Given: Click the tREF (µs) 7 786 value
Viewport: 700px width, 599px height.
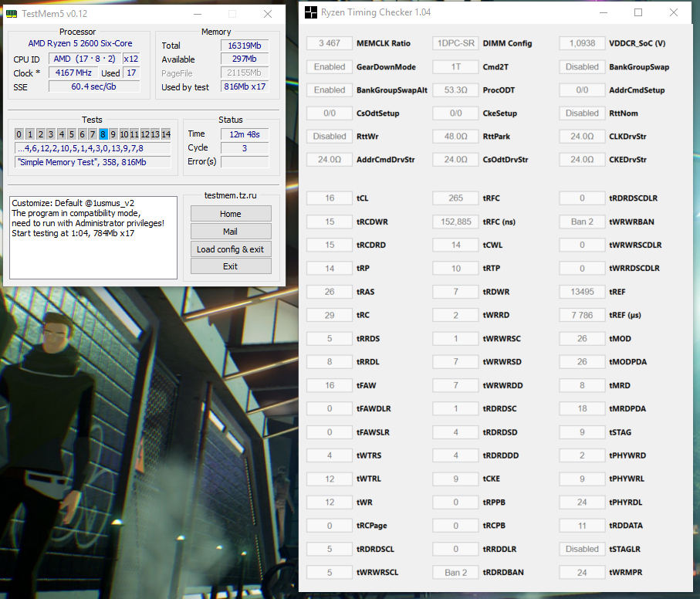Looking at the screenshot, I should [x=582, y=315].
